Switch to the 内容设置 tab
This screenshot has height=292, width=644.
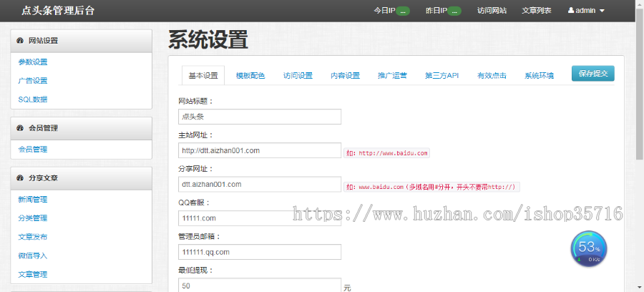346,76
